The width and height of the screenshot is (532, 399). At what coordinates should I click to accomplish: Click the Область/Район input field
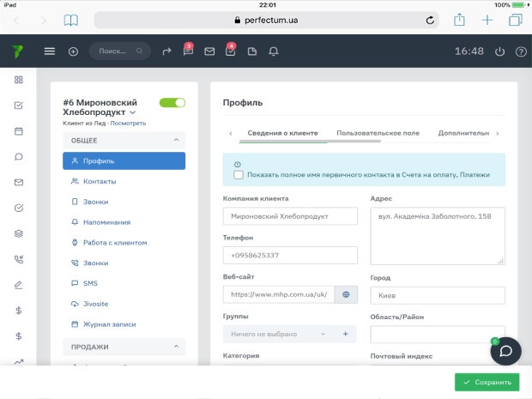pyautogui.click(x=438, y=335)
